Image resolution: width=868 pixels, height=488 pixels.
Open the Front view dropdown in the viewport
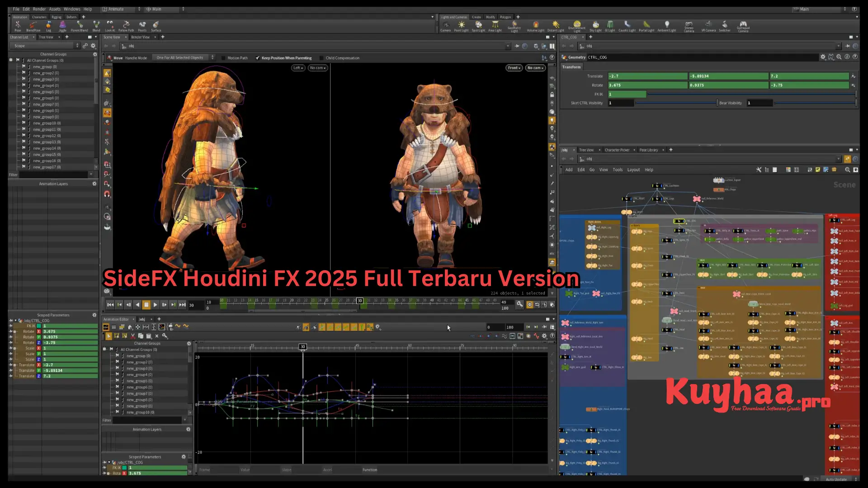tap(514, 68)
